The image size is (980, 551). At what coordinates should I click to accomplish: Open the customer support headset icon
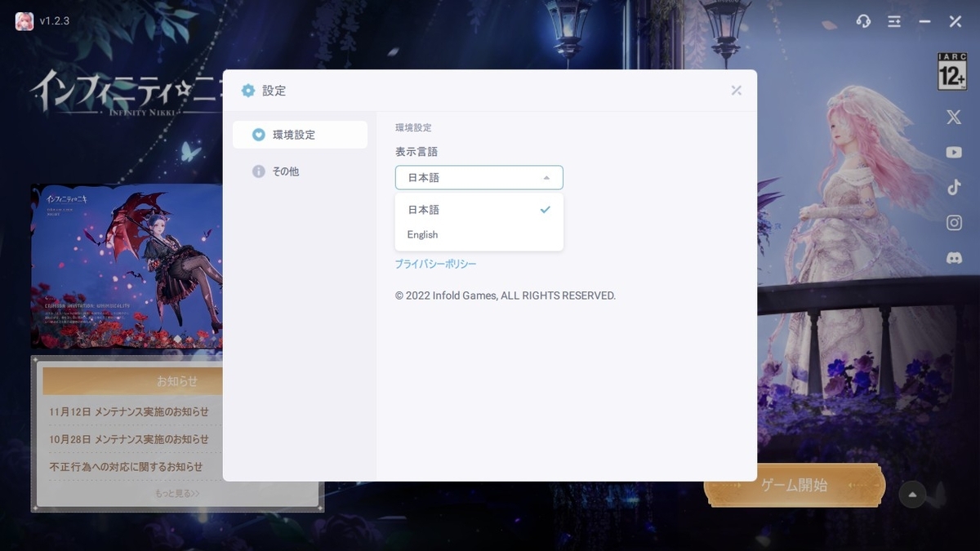(x=863, y=21)
